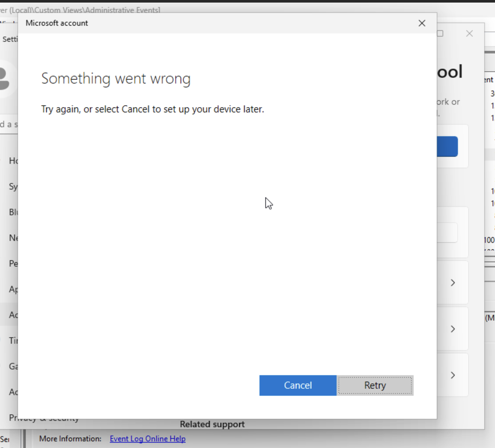Expand the first chevron row in Settings
495x448 pixels.
pyautogui.click(x=453, y=283)
